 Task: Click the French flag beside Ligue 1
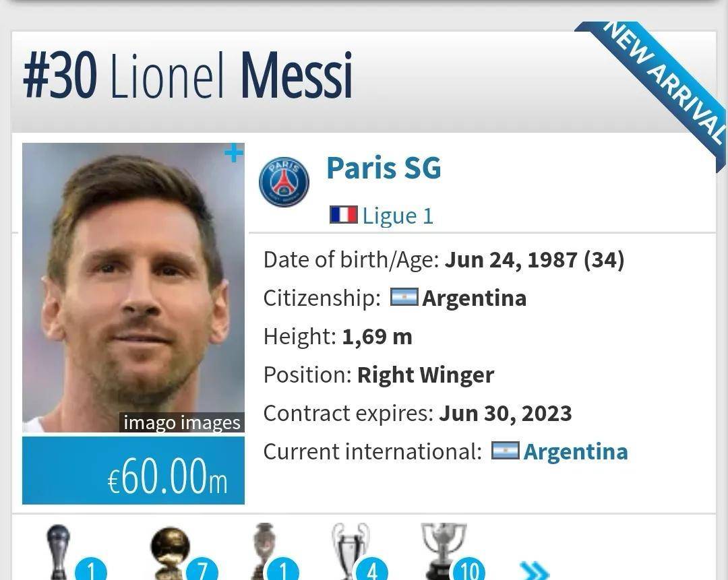(344, 215)
